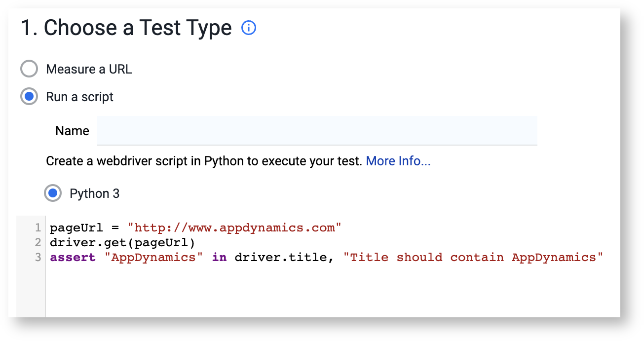Place cursor on the pageUrl code line
Image resolution: width=644 pixels, height=341 pixels.
tap(195, 228)
